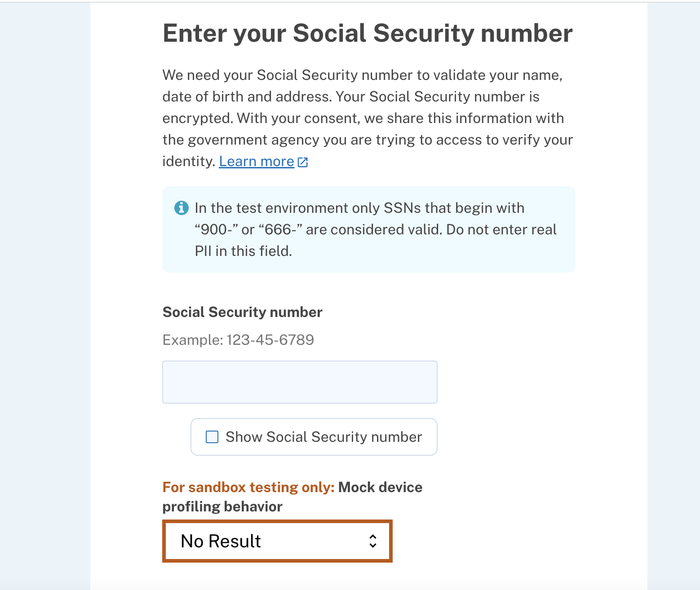
Task: Click the external link icon beside Learn more
Action: 303,162
